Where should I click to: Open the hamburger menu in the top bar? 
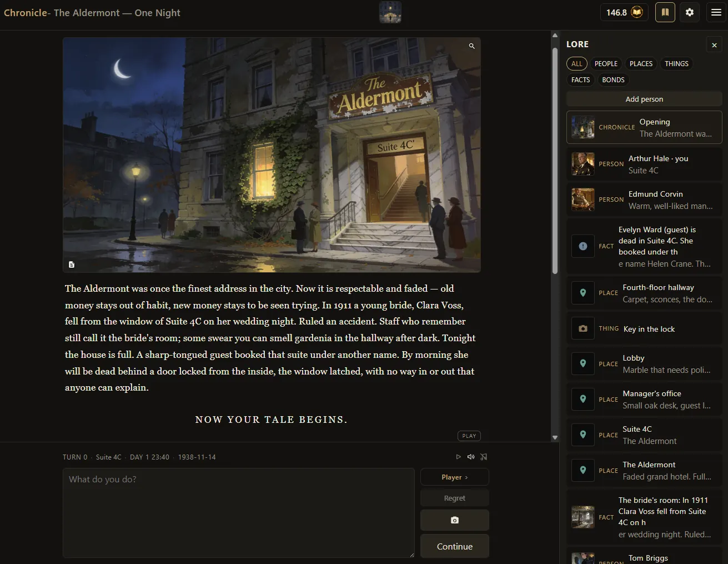click(716, 12)
